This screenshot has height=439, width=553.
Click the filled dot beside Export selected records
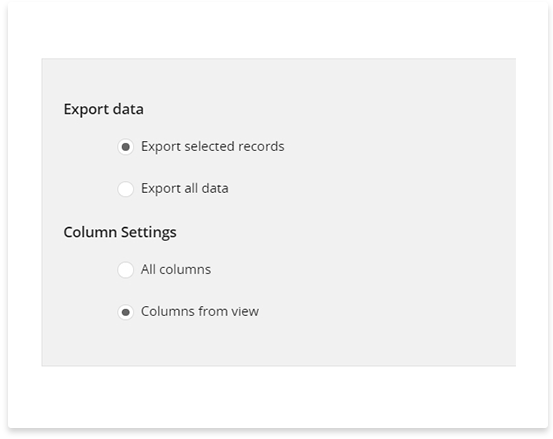coord(126,147)
